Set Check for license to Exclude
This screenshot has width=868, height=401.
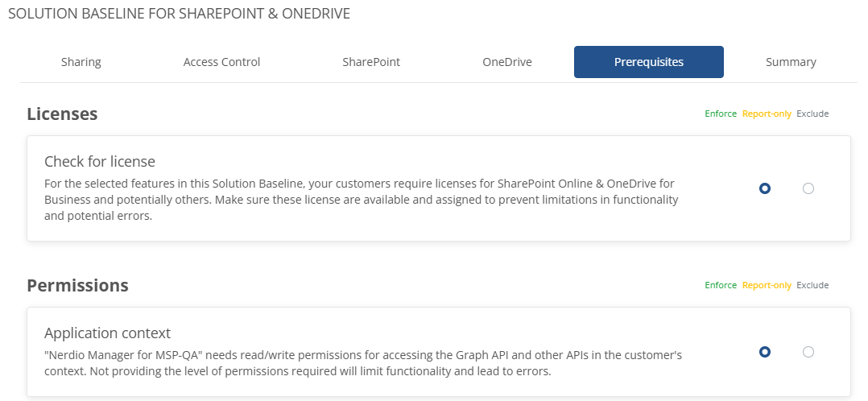808,188
